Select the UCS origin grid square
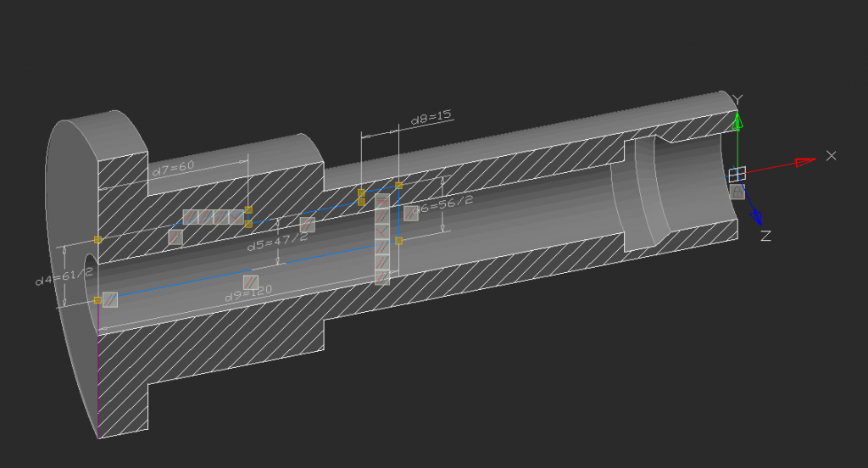868x468 pixels. 737,174
